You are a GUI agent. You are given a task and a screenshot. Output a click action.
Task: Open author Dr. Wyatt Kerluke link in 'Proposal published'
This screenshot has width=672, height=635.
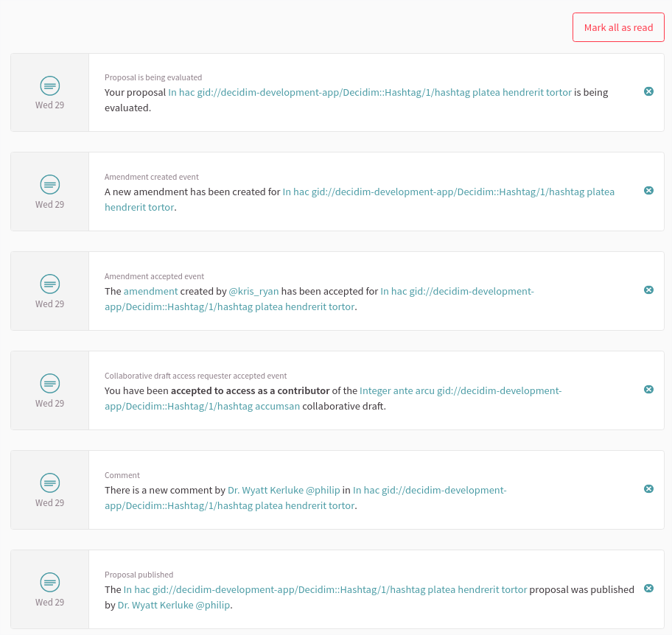pyautogui.click(x=174, y=606)
